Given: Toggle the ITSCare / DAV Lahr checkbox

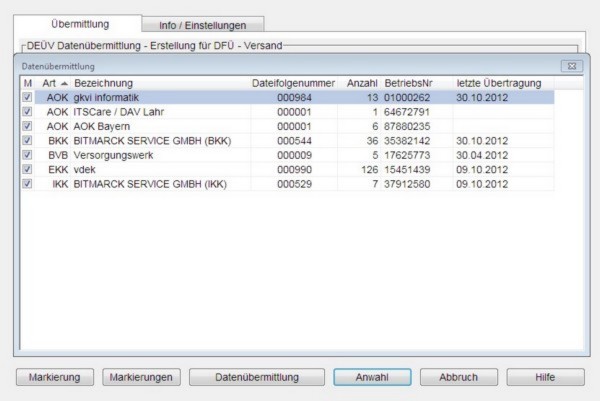Looking at the screenshot, I should pos(27,112).
